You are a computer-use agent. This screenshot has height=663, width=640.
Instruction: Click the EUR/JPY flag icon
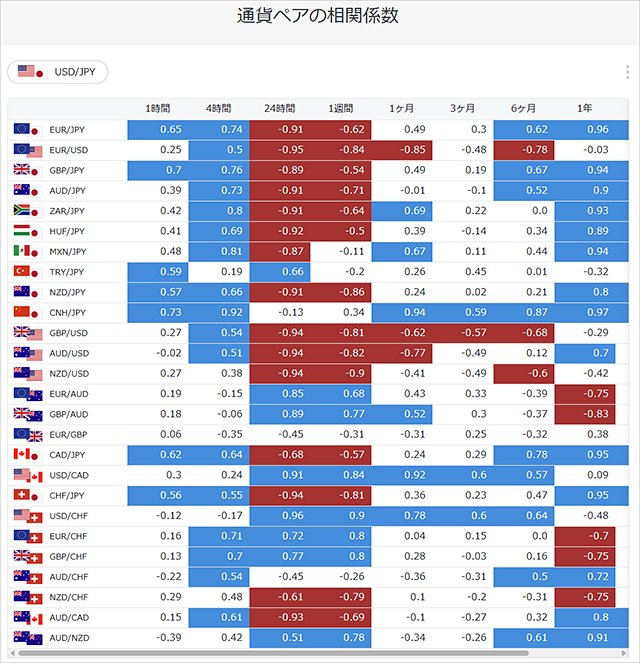[x=28, y=129]
